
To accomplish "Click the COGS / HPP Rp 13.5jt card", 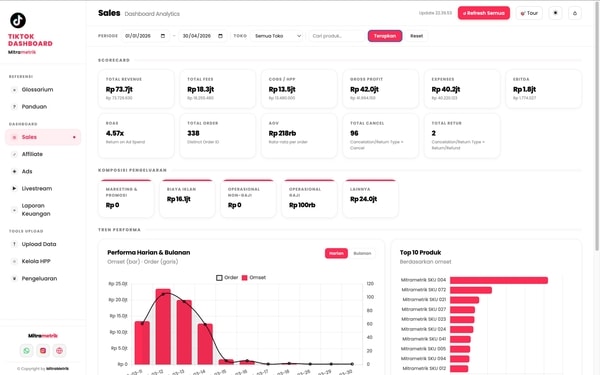I will 299,89.
